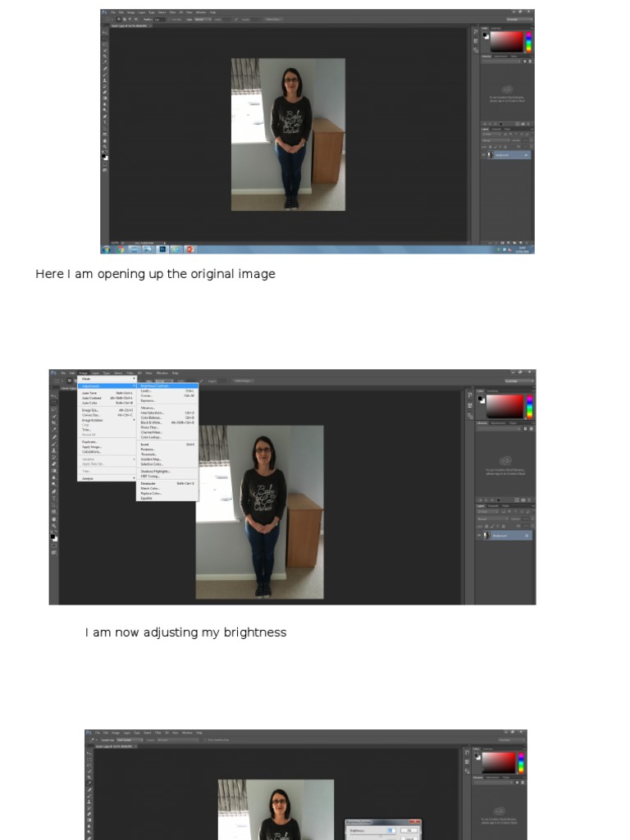This screenshot has width=630, height=840.
Task: Select the Crop tool in the brightness-adjusting screenshot
Action: (x=53, y=422)
